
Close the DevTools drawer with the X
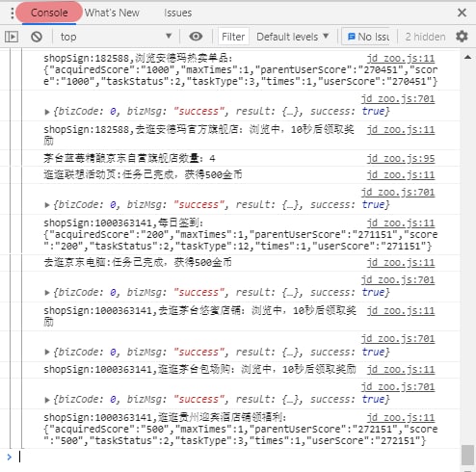click(462, 13)
